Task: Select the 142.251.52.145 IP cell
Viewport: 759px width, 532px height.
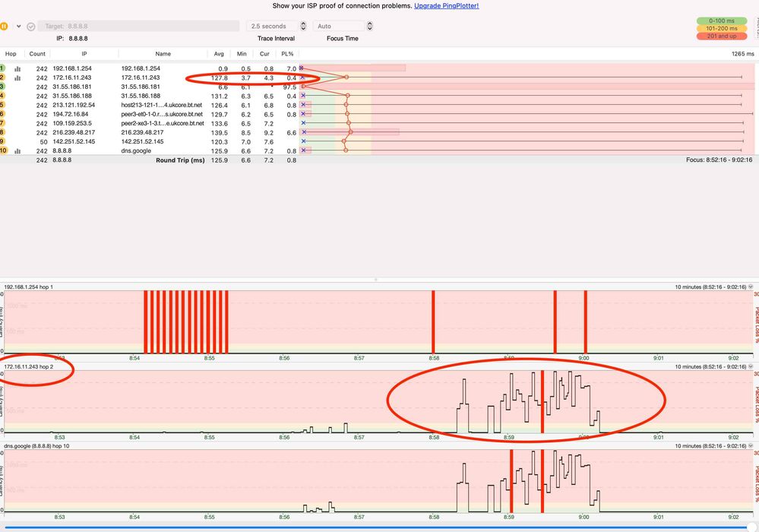Action: (x=74, y=142)
